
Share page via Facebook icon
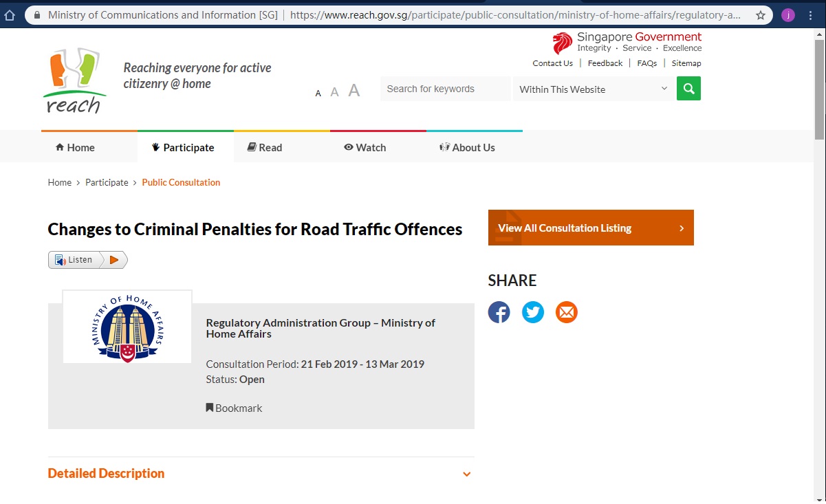point(499,312)
